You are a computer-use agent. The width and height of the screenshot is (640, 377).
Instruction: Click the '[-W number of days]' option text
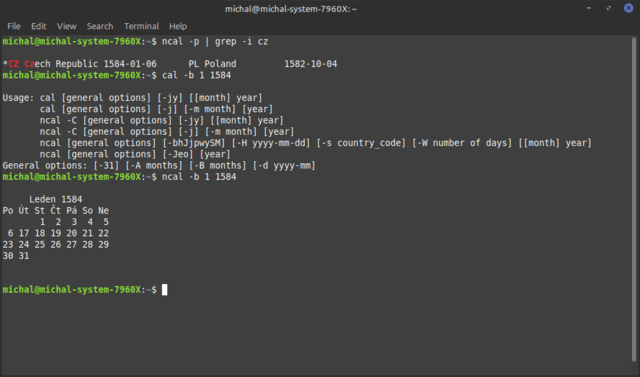pyautogui.click(x=462, y=143)
